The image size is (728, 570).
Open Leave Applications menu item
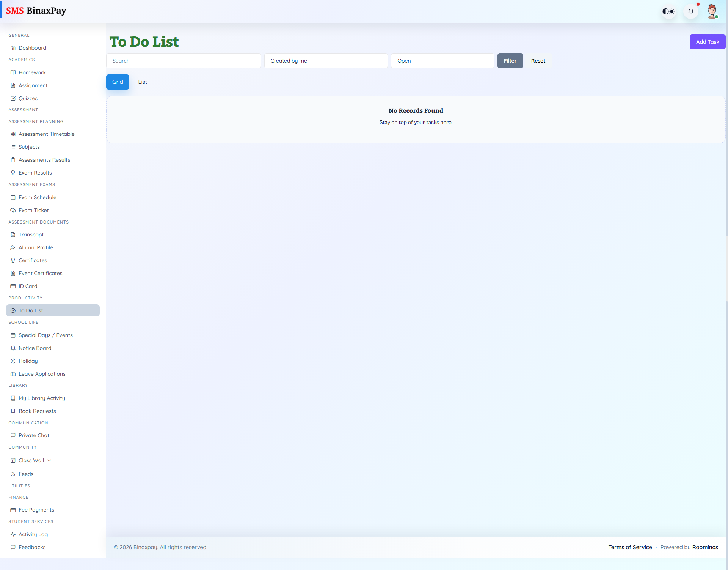tap(42, 374)
